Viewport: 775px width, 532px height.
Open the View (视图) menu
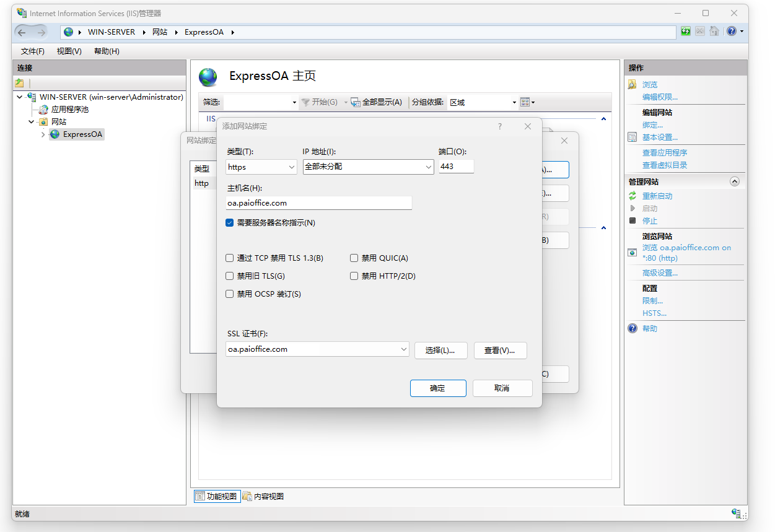69,51
